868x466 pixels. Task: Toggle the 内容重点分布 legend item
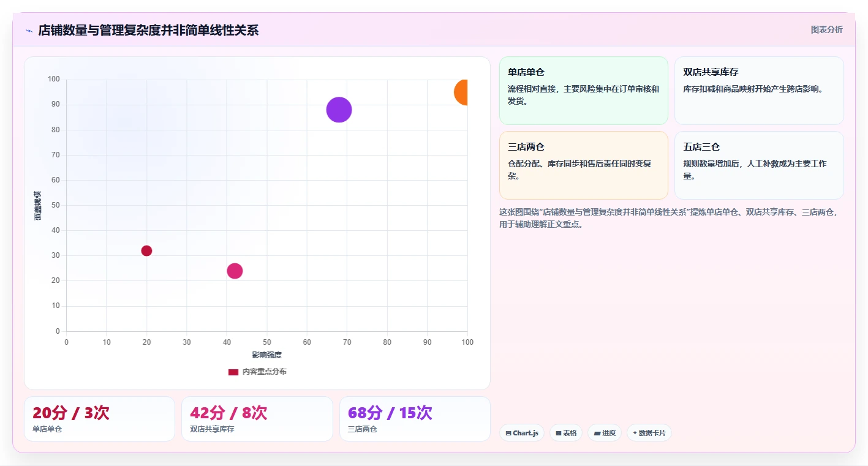tap(257, 372)
